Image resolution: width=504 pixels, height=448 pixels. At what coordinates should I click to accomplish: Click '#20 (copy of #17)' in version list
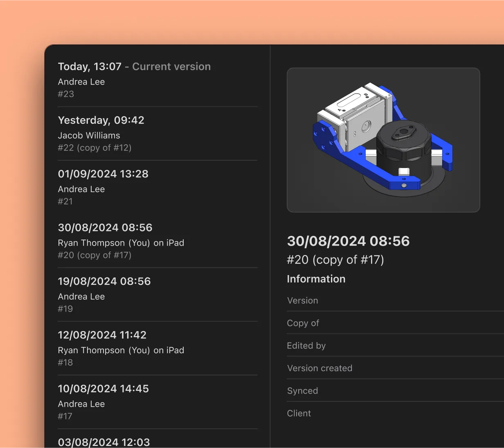[94, 255]
